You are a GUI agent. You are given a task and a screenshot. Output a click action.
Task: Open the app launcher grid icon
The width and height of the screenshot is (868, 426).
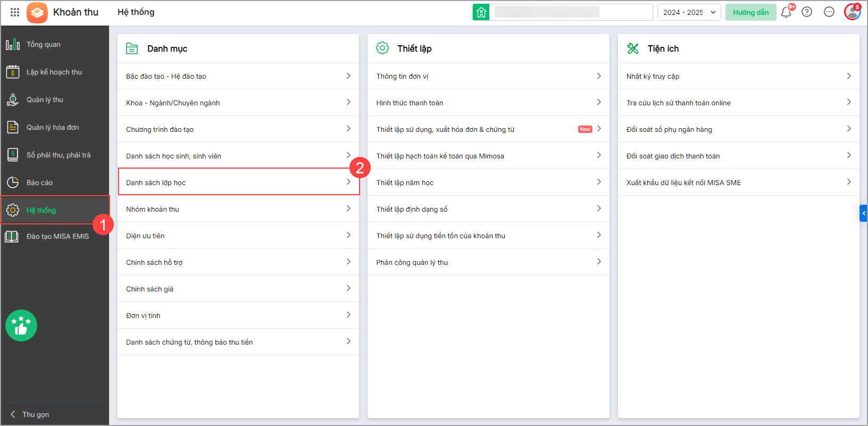[x=15, y=12]
